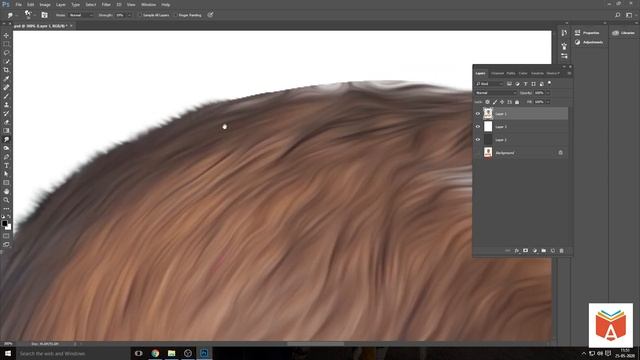The height and width of the screenshot is (360, 640).
Task: Open the Filter menu
Action: pyautogui.click(x=106, y=4)
